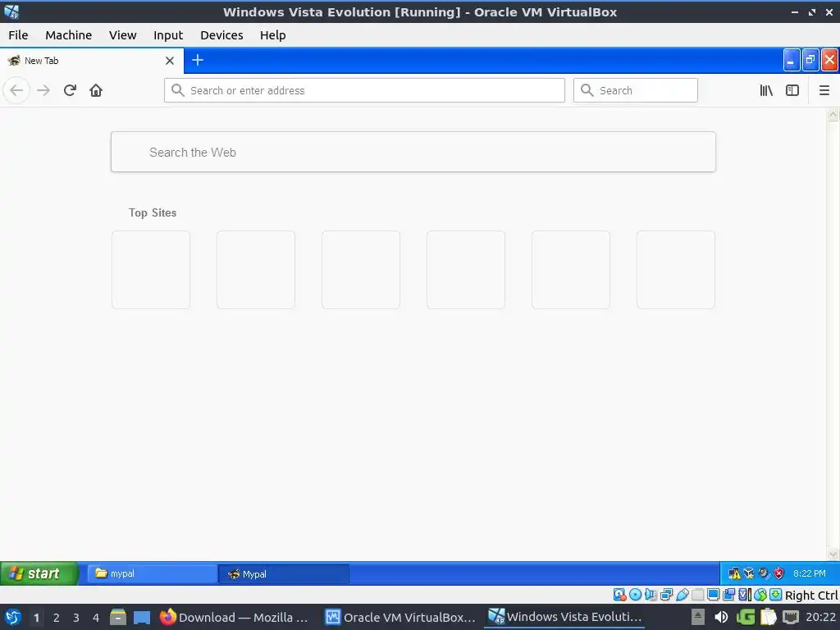Focus the Search or enter address bar
Viewport: 840px width, 630px height.
364,90
